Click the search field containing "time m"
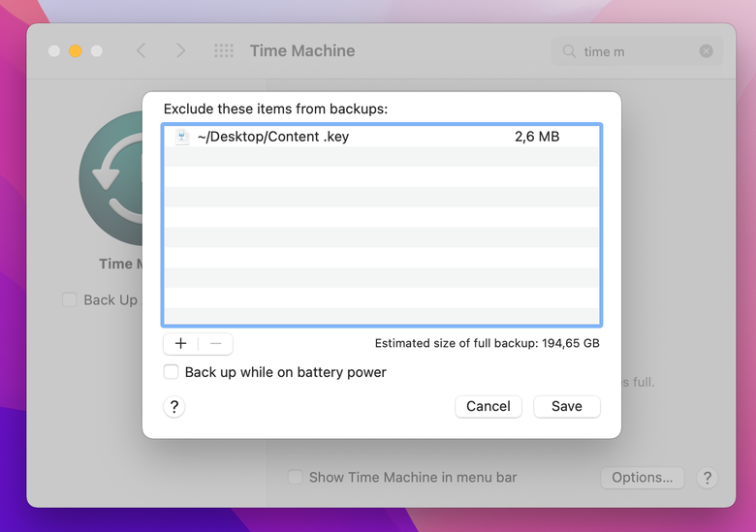756x532 pixels. pos(637,51)
